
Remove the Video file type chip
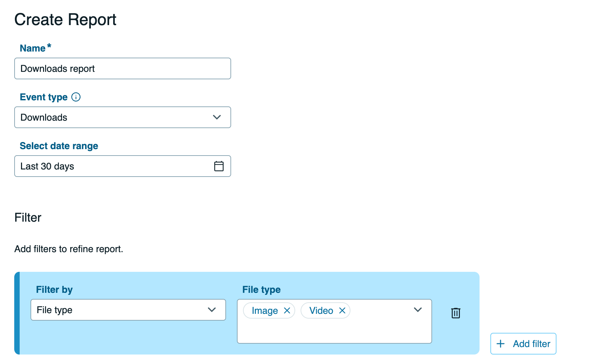tap(343, 310)
